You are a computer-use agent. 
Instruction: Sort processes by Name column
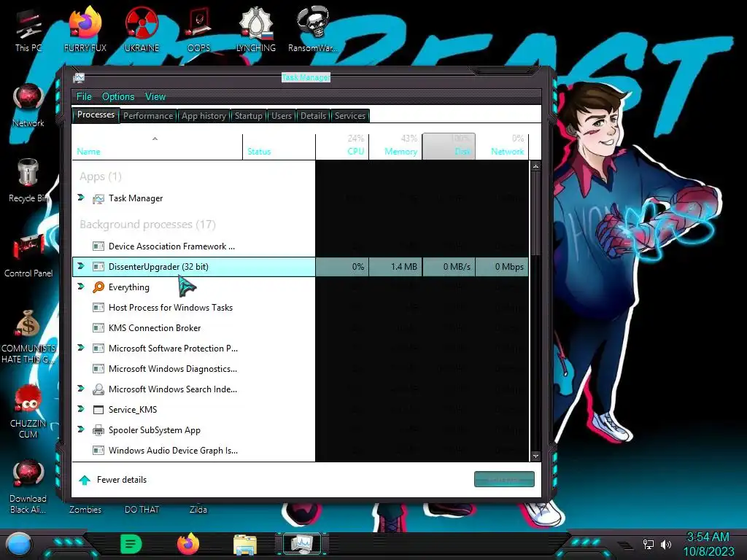tap(158, 146)
